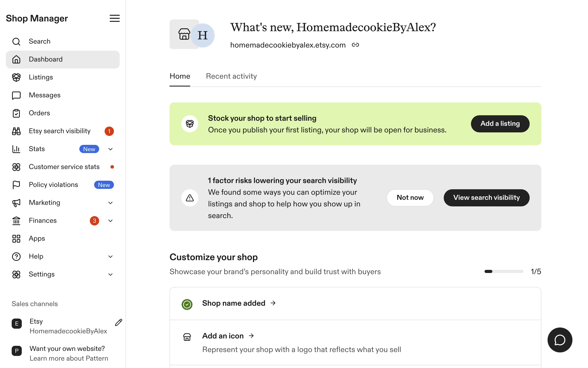
Task: Click the Listings box icon in sidebar
Action: (16, 77)
